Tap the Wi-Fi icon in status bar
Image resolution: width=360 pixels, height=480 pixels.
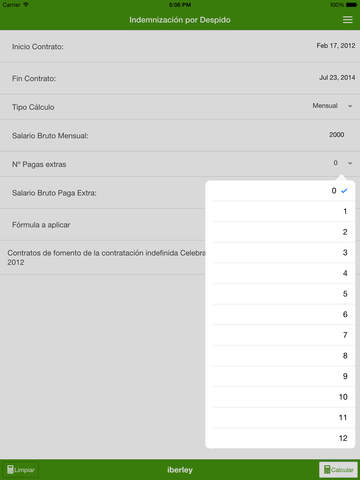pos(26,5)
